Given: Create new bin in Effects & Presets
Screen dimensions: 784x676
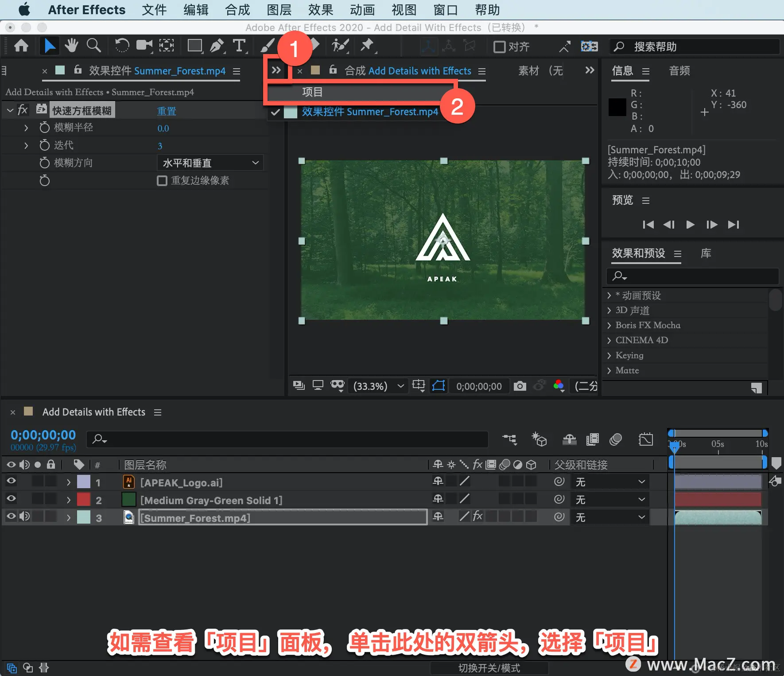Looking at the screenshot, I should (x=757, y=388).
